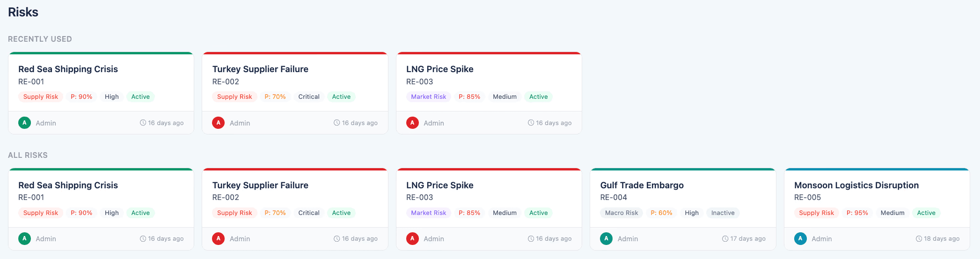Viewport: 980px width, 259px height.
Task: Select the Market Risk tag under All Risks
Action: point(429,213)
